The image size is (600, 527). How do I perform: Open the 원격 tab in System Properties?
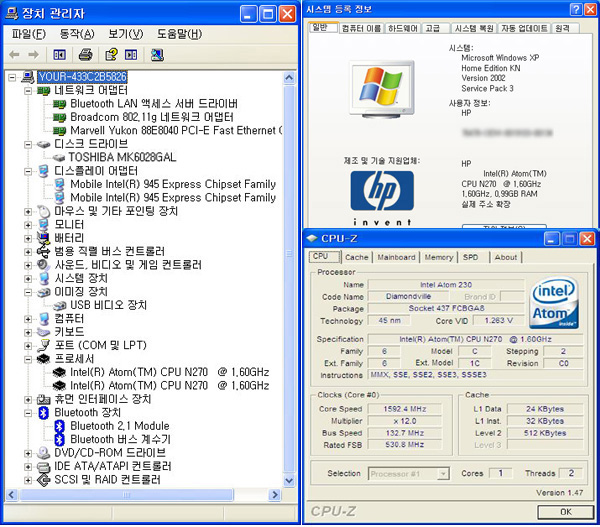click(x=564, y=28)
